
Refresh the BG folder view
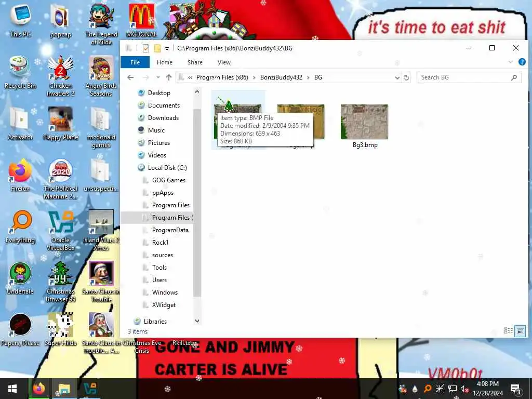[406, 78]
